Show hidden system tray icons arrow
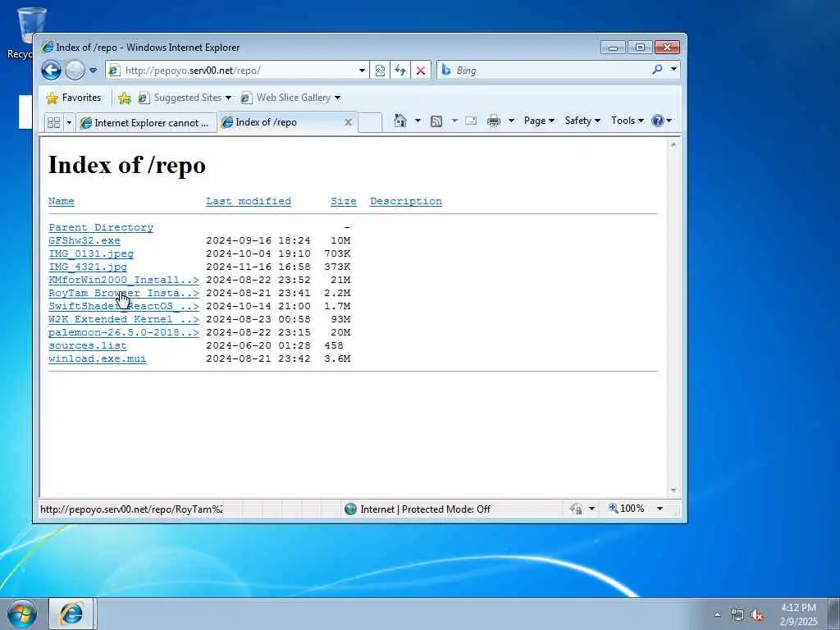 717,614
